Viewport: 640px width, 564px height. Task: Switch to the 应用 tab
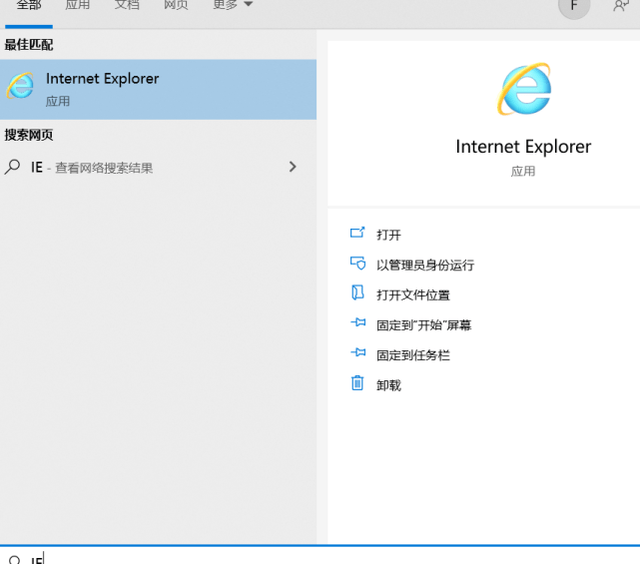pos(78,5)
